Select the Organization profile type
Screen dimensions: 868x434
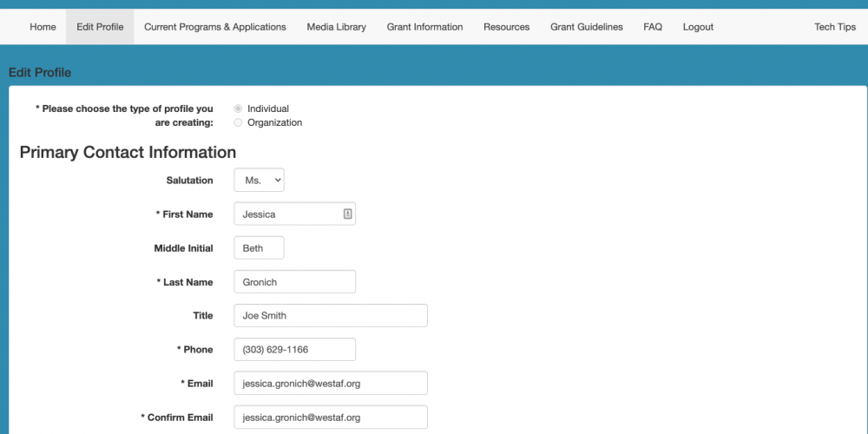pos(238,122)
